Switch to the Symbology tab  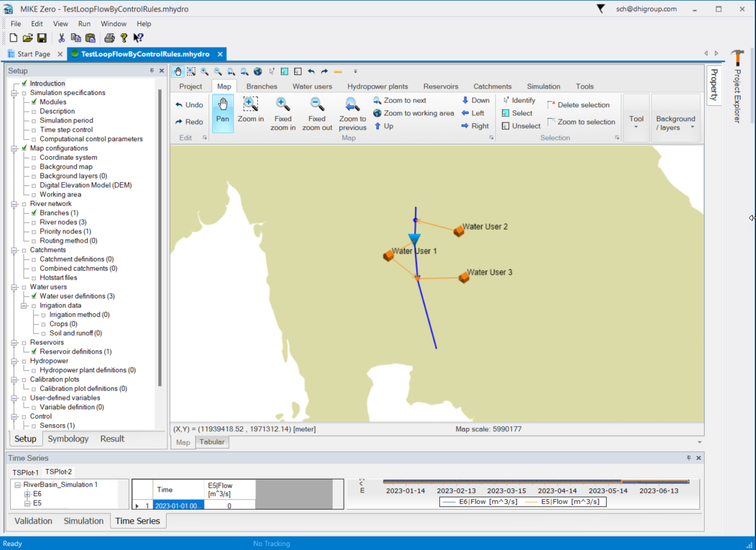coord(68,438)
